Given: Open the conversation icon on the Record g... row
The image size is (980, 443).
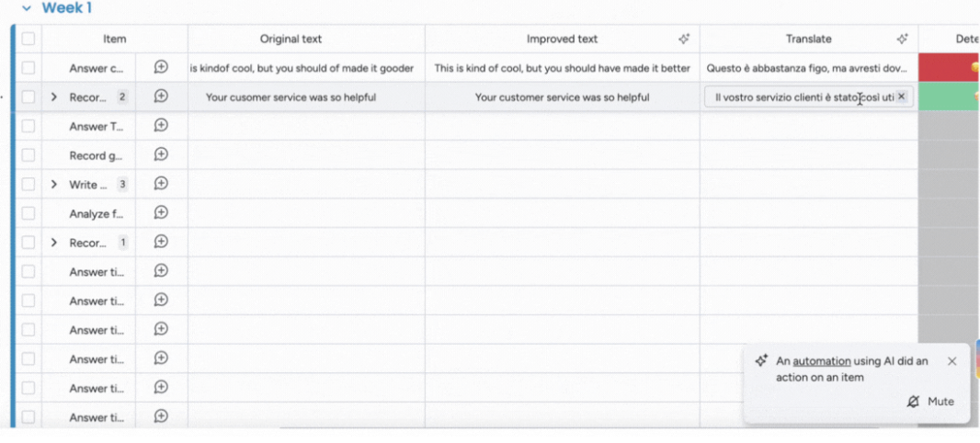Looking at the screenshot, I should pos(161,154).
